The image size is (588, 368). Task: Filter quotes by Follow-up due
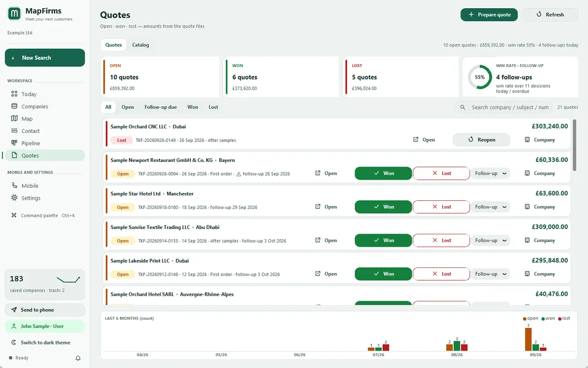[161, 107]
